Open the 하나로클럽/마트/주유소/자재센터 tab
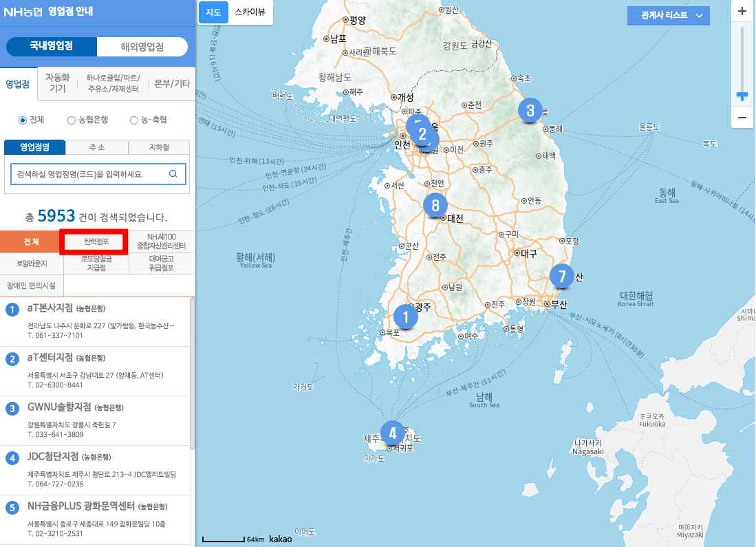Viewport: 756px width, 547px height. [x=114, y=83]
